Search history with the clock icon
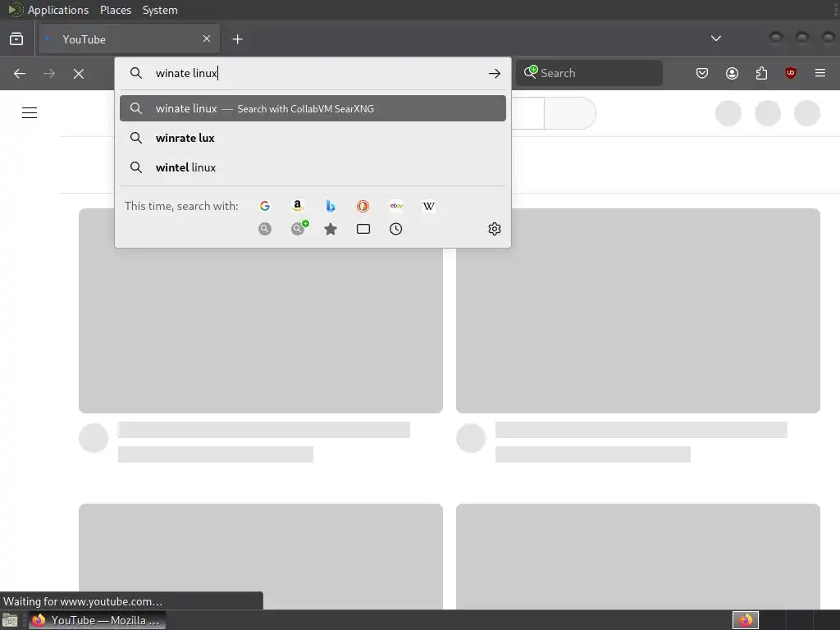 point(396,230)
